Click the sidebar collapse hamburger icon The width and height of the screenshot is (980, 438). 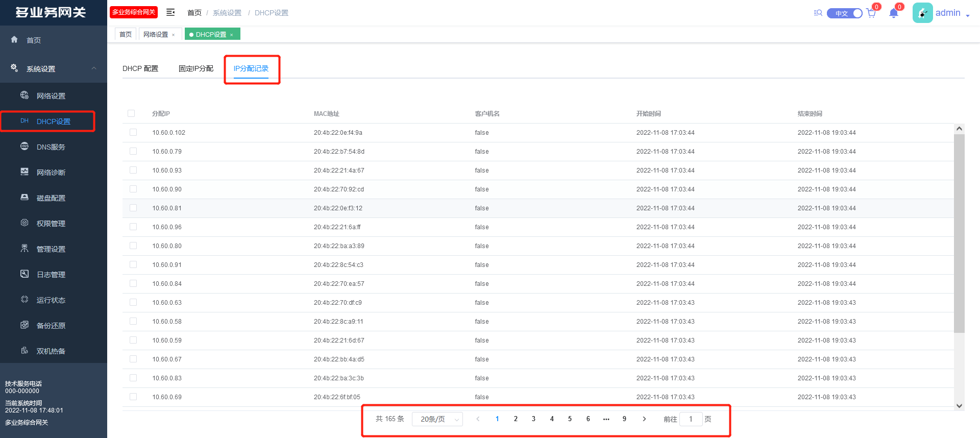[x=170, y=12]
